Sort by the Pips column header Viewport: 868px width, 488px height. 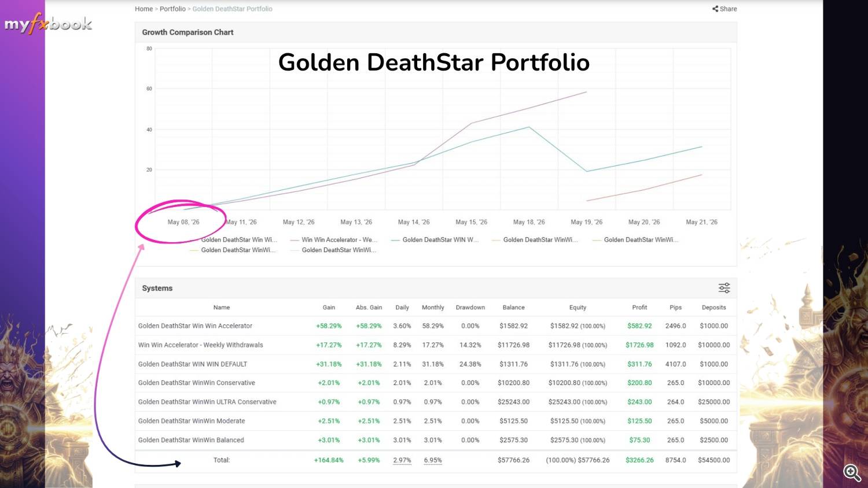675,308
